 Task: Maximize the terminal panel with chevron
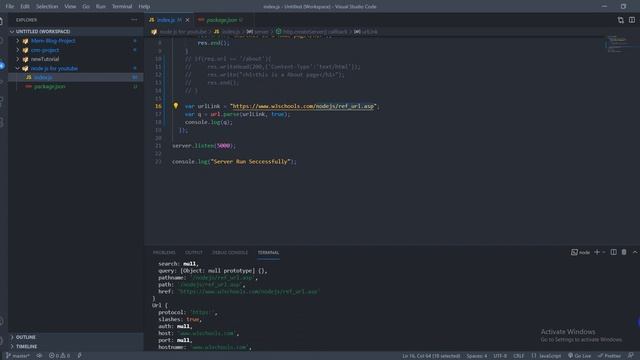point(635,252)
